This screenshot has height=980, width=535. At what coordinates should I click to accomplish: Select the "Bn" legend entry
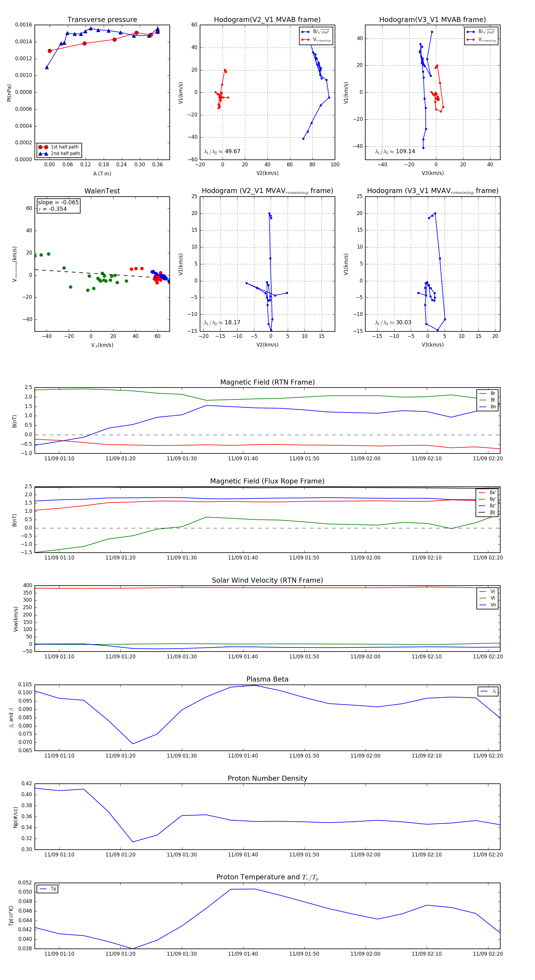pyautogui.click(x=488, y=407)
